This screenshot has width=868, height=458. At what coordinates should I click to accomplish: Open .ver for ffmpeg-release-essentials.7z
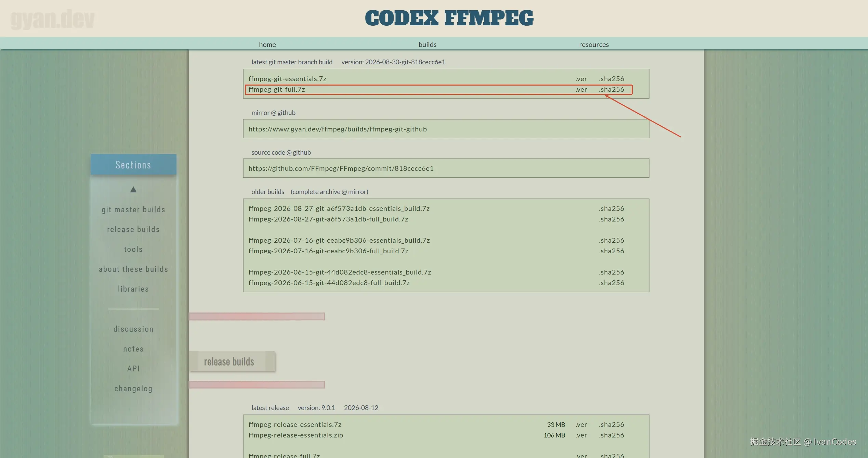[581, 424]
